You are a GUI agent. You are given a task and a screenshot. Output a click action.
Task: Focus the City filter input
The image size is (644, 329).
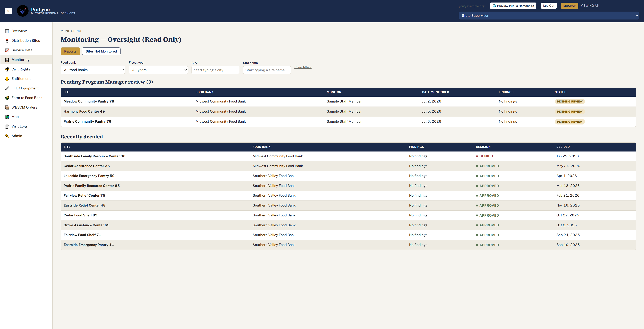(215, 70)
